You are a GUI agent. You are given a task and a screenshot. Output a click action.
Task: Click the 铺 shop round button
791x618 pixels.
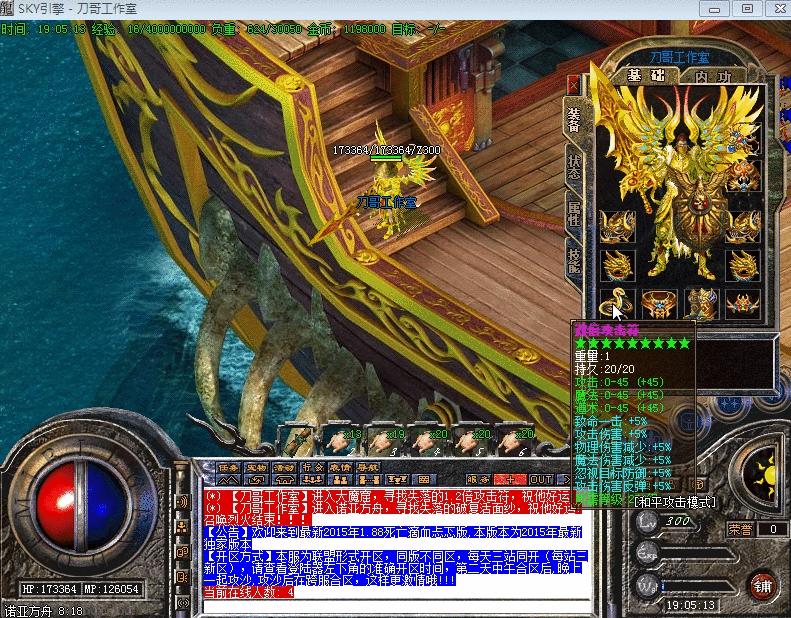[x=762, y=586]
